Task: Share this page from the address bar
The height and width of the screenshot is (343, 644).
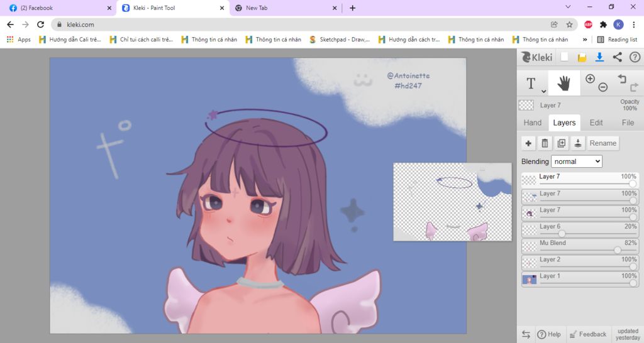Action: point(554,24)
